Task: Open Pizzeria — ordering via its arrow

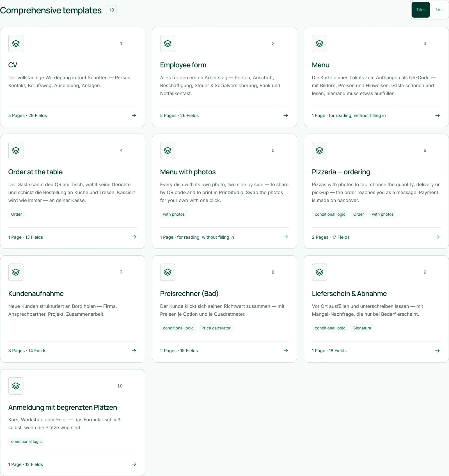Action: click(437, 237)
